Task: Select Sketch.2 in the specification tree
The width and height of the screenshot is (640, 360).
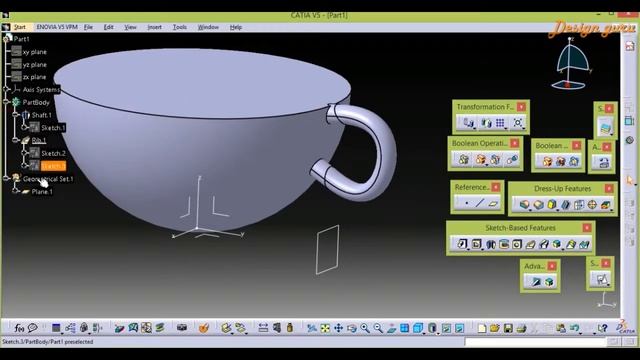Action: (53, 153)
